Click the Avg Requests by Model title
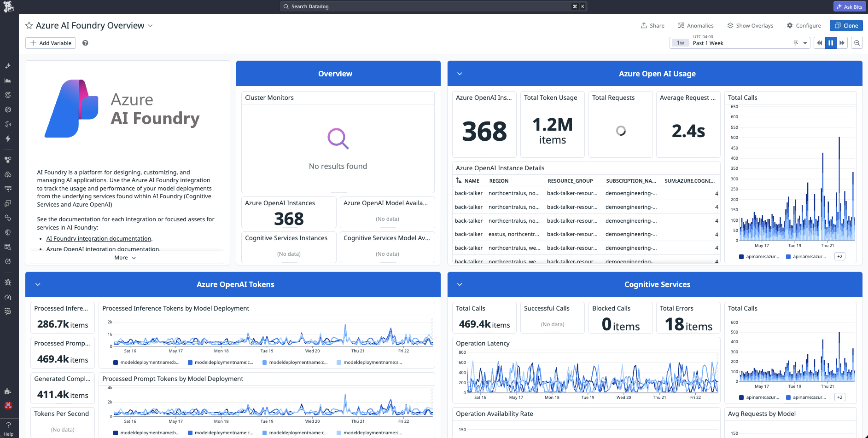868x438 pixels. pyautogui.click(x=762, y=414)
